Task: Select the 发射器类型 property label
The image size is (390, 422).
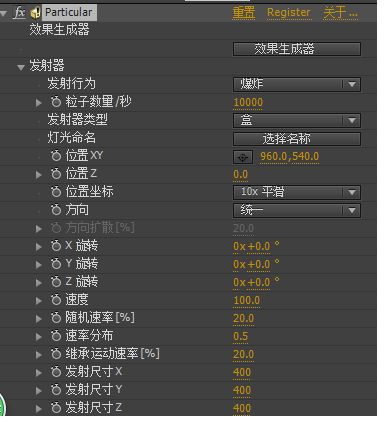Action: [78, 119]
